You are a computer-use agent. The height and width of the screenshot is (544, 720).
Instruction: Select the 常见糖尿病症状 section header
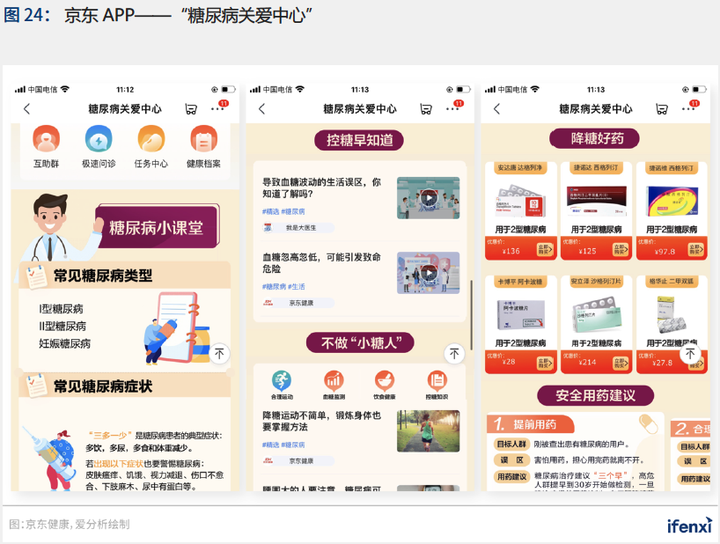point(124,386)
